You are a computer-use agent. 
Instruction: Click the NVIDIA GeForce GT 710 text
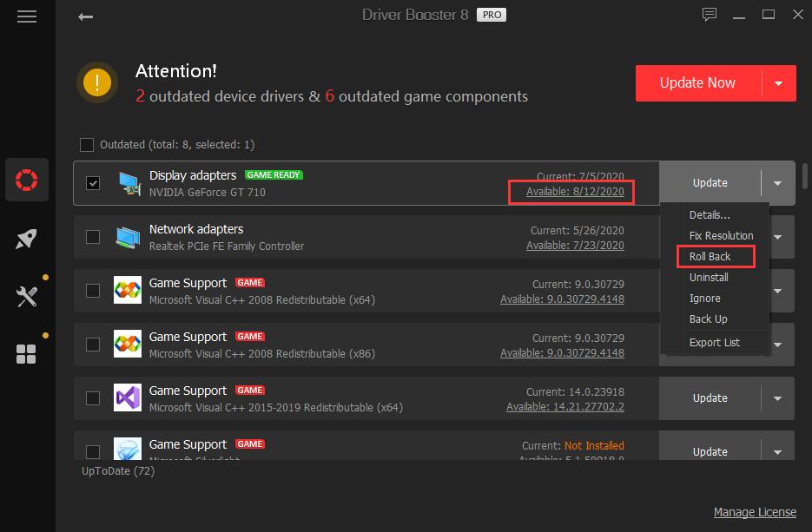pyautogui.click(x=208, y=193)
